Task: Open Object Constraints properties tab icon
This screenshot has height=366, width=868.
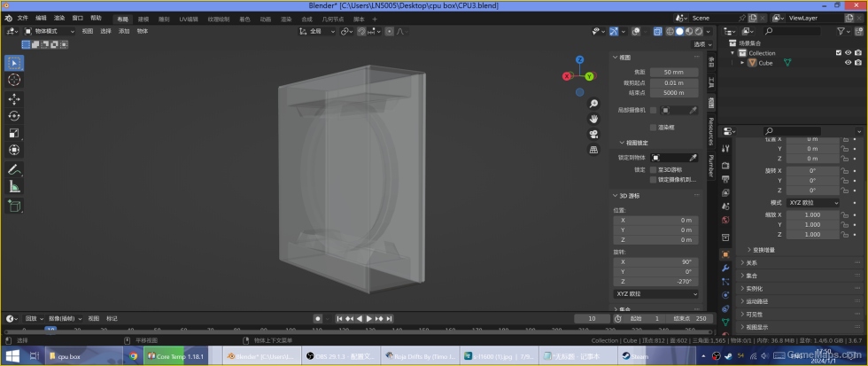Action: (725, 309)
